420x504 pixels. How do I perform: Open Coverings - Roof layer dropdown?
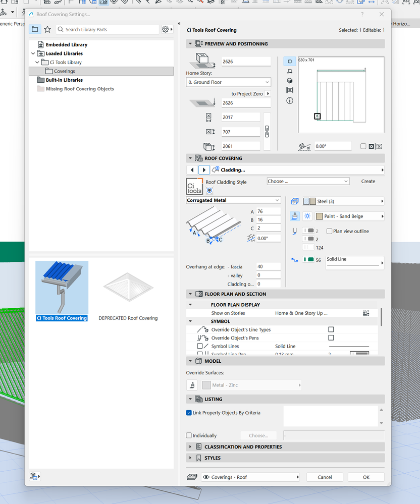(x=250, y=477)
